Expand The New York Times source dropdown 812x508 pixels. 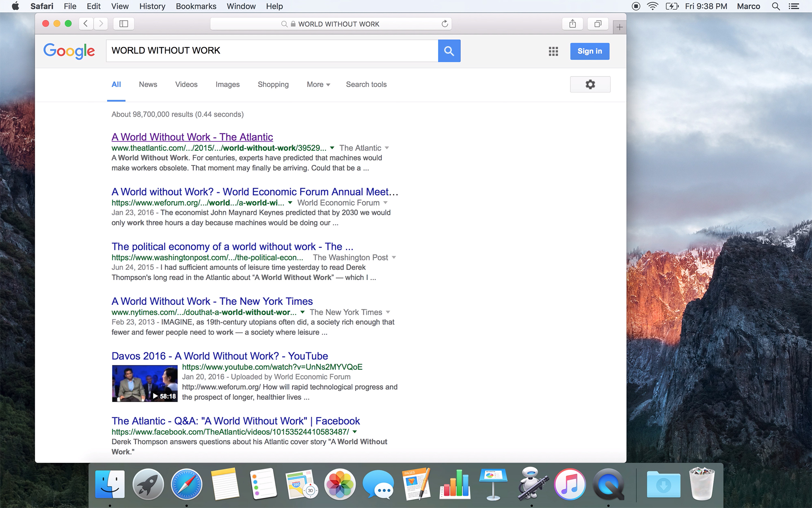tap(388, 312)
